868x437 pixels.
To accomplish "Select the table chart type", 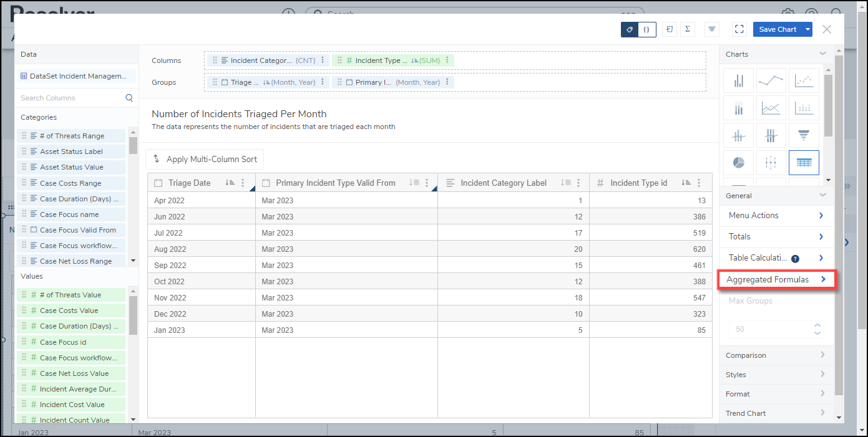I will pos(804,162).
